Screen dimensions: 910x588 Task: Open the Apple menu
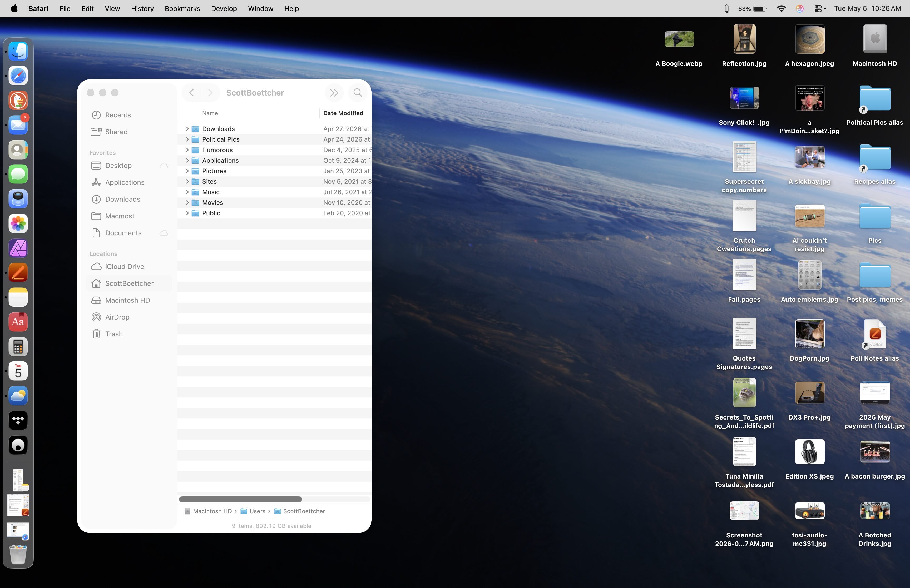tap(14, 8)
